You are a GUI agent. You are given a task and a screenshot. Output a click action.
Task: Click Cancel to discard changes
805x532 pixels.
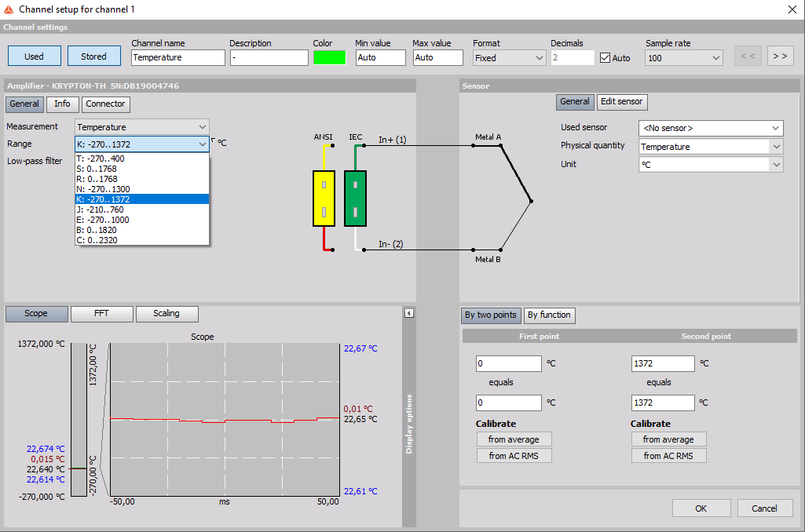tap(764, 508)
